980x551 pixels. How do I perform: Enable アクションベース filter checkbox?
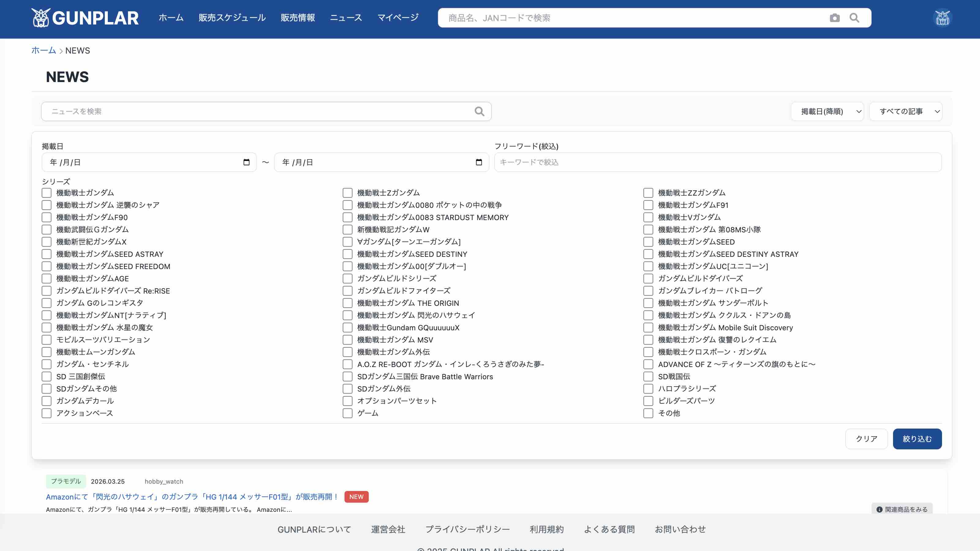pyautogui.click(x=47, y=413)
